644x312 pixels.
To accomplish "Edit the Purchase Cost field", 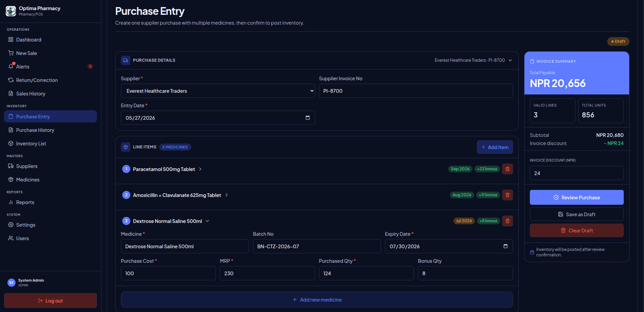I will [x=168, y=273].
